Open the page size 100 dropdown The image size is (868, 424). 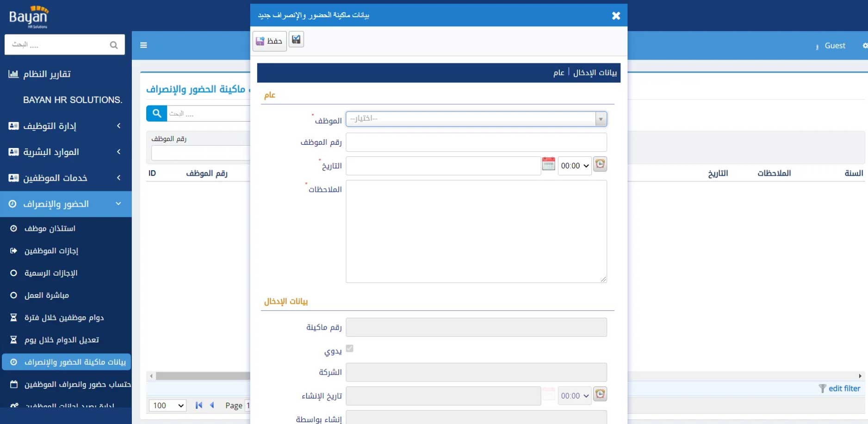(167, 406)
